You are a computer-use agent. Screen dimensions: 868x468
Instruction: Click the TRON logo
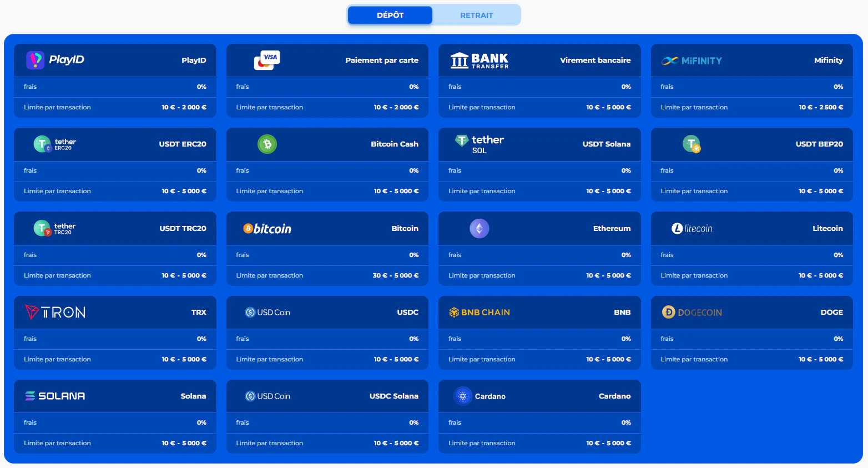(55, 313)
